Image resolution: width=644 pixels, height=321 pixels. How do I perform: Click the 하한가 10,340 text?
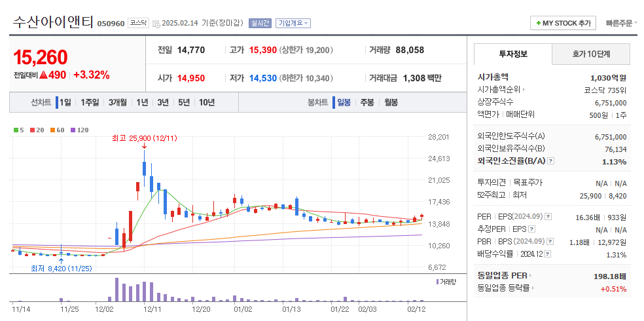[306, 78]
